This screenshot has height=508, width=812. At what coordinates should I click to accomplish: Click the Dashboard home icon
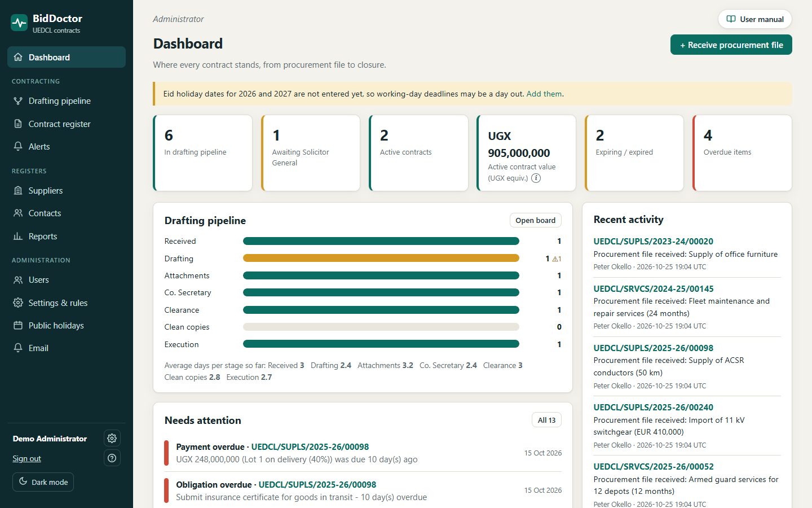18,57
